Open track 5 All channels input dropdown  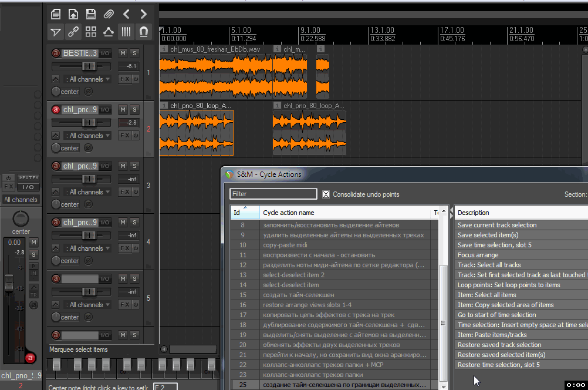(x=87, y=304)
